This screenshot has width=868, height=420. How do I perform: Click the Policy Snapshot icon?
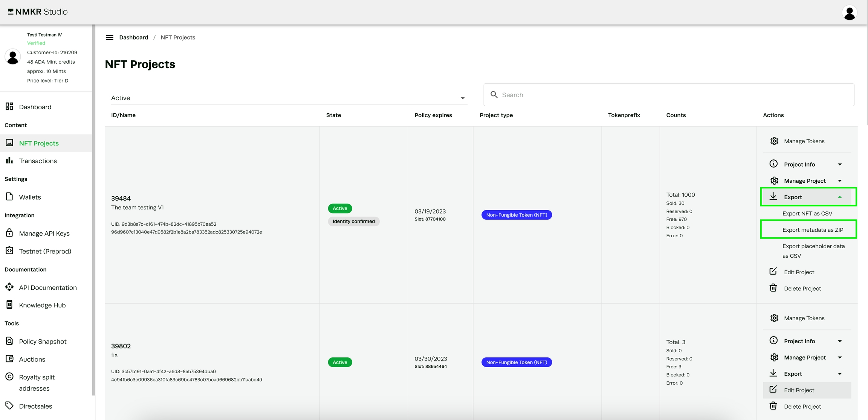click(9, 341)
